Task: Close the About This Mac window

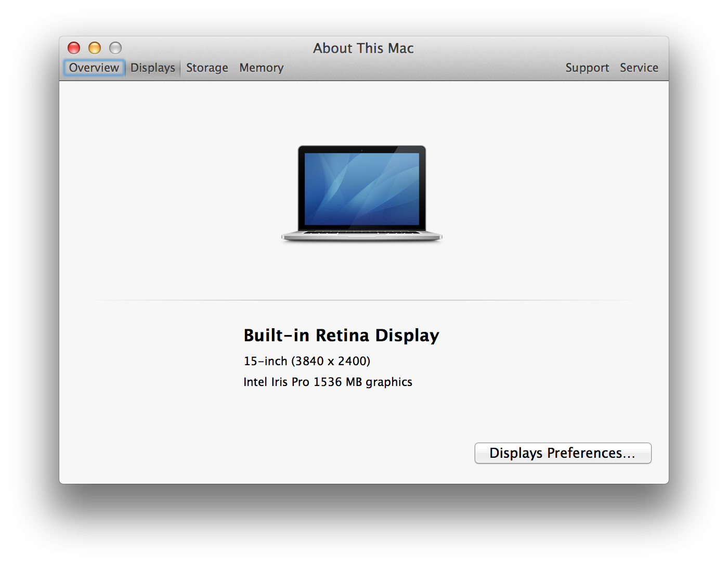Action: pyautogui.click(x=74, y=48)
